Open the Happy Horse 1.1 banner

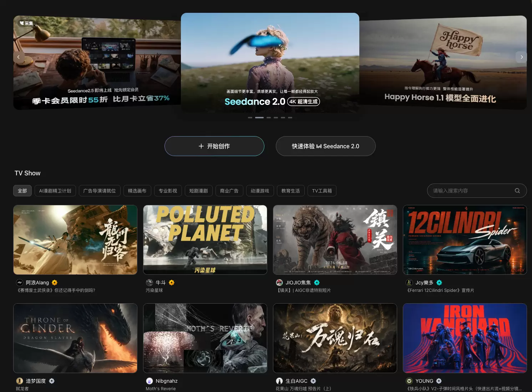click(443, 63)
